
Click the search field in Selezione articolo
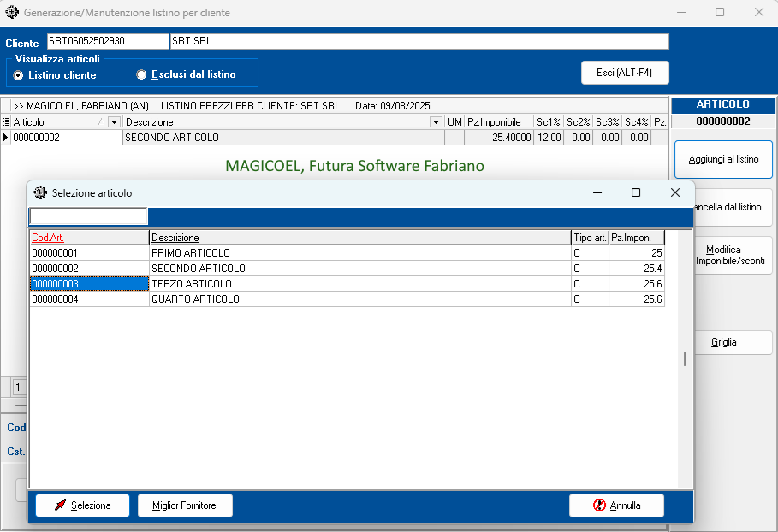pos(89,216)
